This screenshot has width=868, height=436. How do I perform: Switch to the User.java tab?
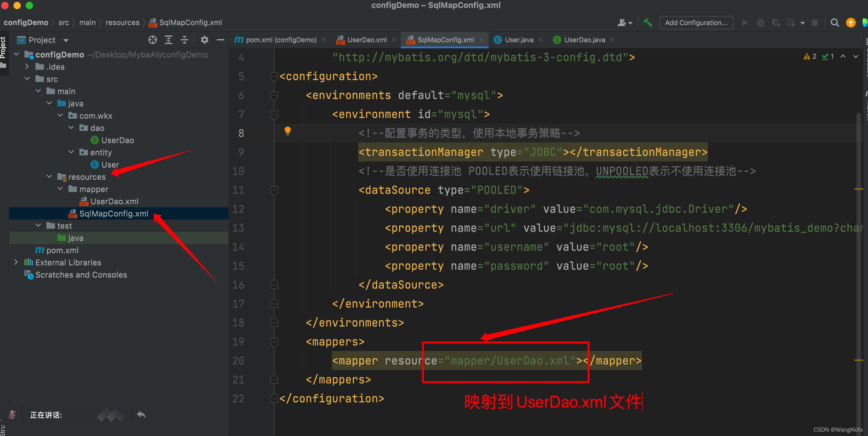tap(519, 40)
